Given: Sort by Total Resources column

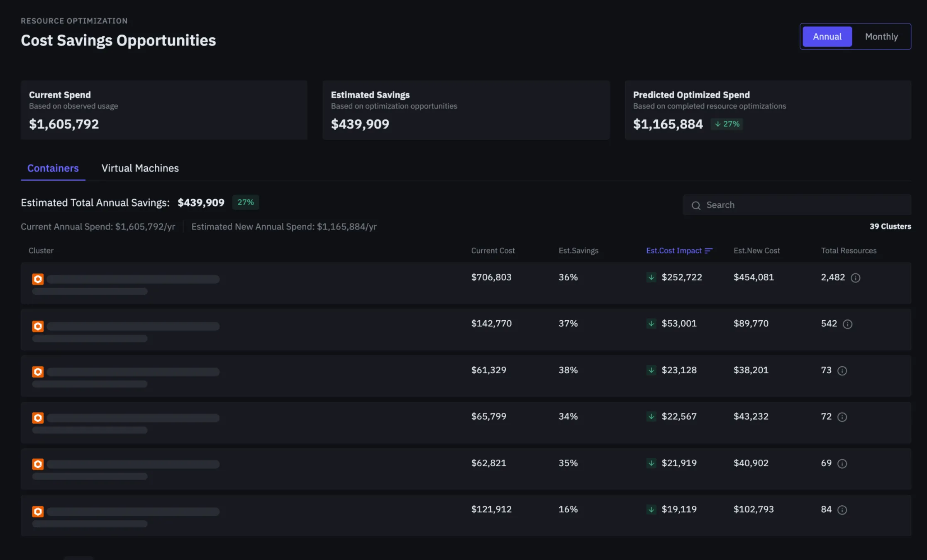Looking at the screenshot, I should pos(848,251).
